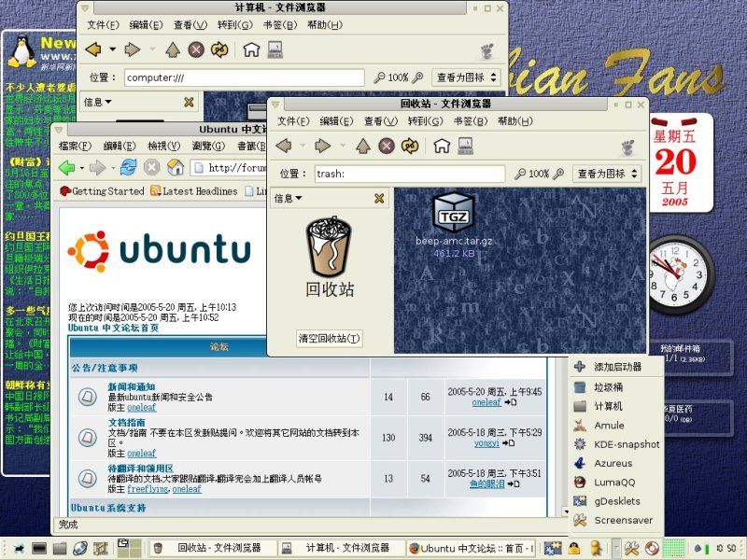
Task: Launch LumaQQ from the popup menu
Action: (614, 482)
